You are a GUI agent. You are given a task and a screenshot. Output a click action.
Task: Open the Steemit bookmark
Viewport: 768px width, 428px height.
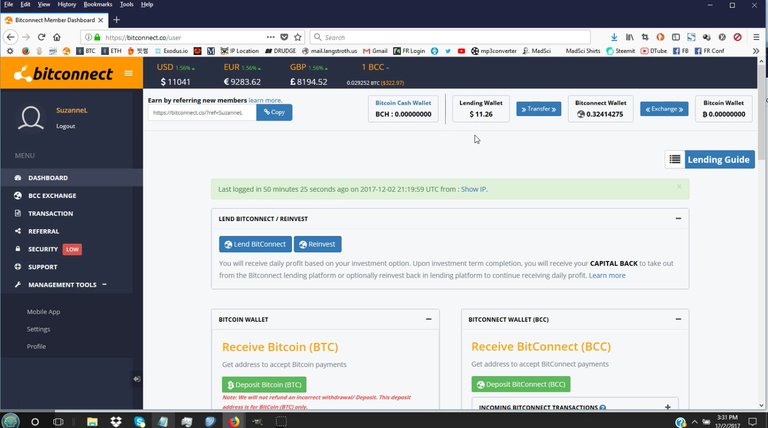click(621, 50)
